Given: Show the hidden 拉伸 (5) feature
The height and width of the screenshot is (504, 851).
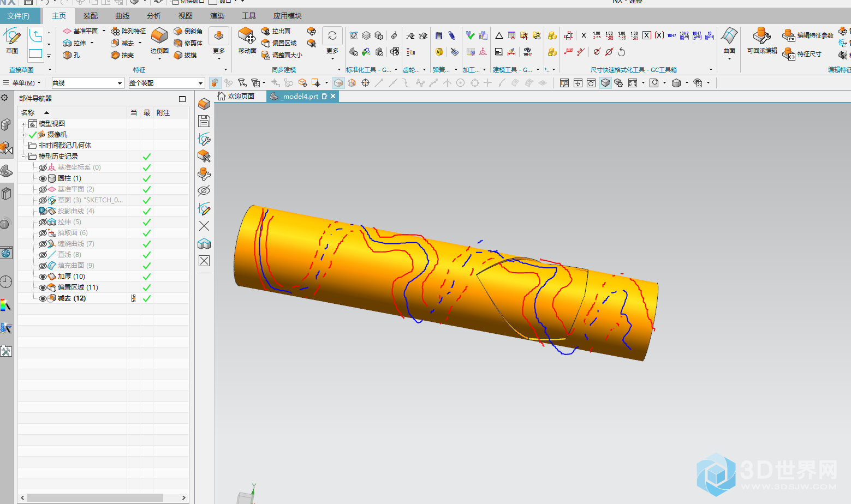Looking at the screenshot, I should 43,222.
